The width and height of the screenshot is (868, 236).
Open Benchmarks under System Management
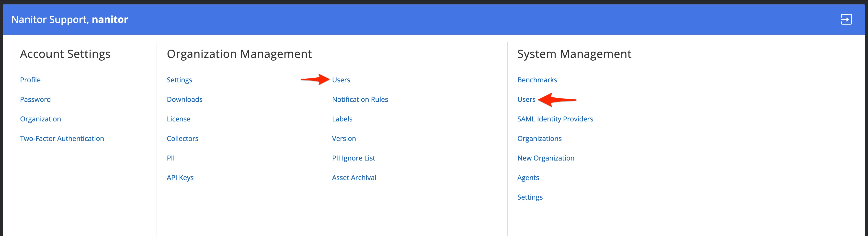[537, 80]
